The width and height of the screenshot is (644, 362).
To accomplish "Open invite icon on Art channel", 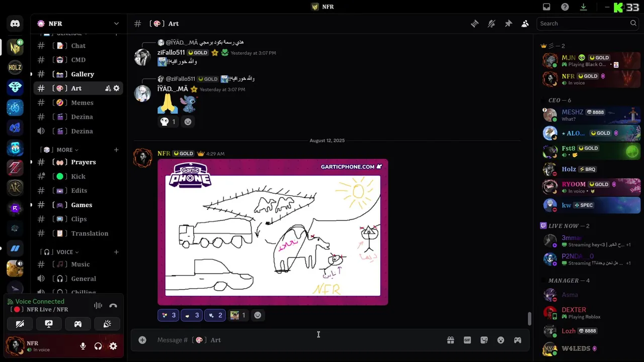I will (x=108, y=88).
